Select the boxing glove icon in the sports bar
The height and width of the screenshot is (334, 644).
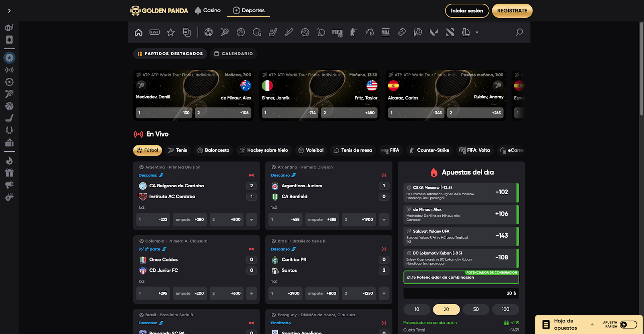402,32
